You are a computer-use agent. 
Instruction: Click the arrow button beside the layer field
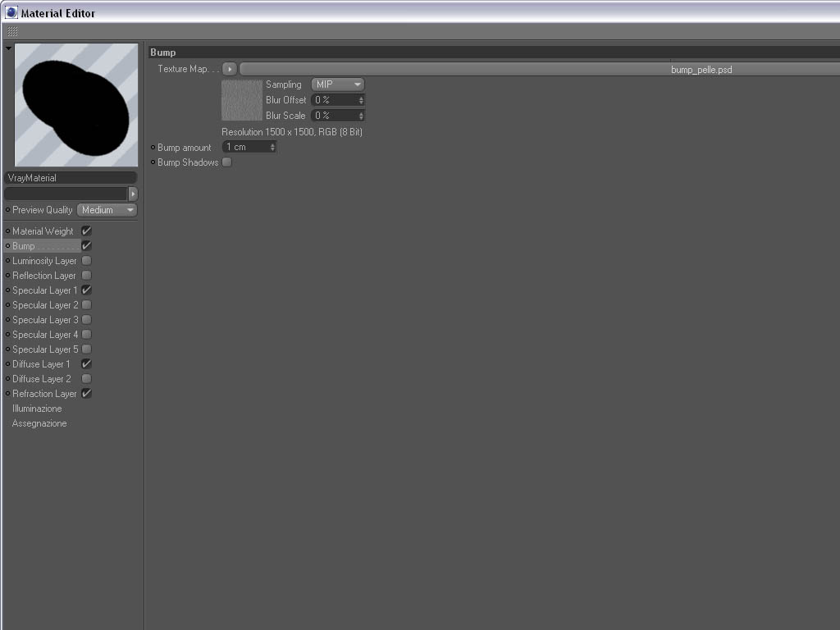click(x=133, y=194)
